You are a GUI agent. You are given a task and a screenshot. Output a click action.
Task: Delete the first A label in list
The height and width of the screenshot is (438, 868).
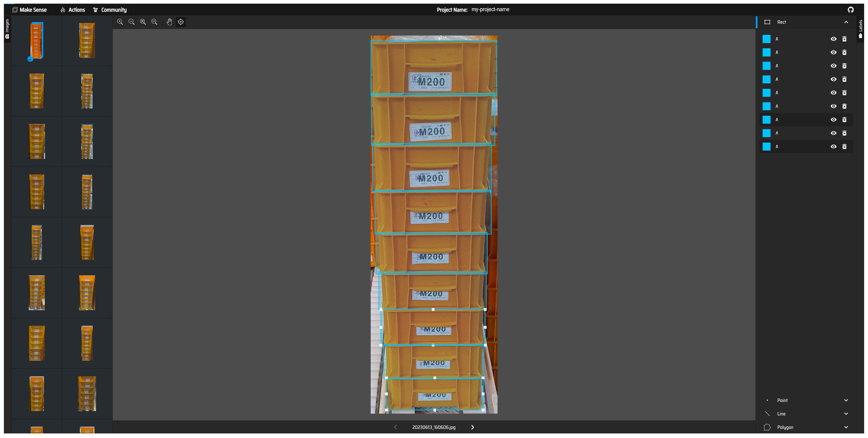844,39
